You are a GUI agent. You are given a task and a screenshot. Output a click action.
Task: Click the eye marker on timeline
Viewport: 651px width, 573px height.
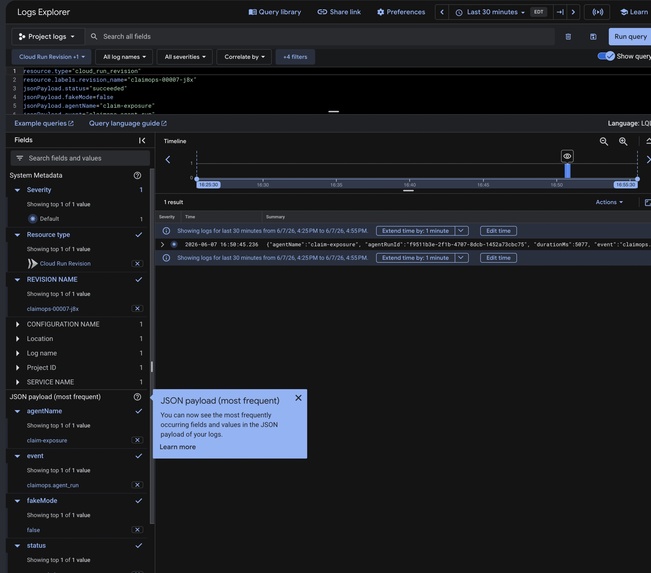click(x=567, y=156)
